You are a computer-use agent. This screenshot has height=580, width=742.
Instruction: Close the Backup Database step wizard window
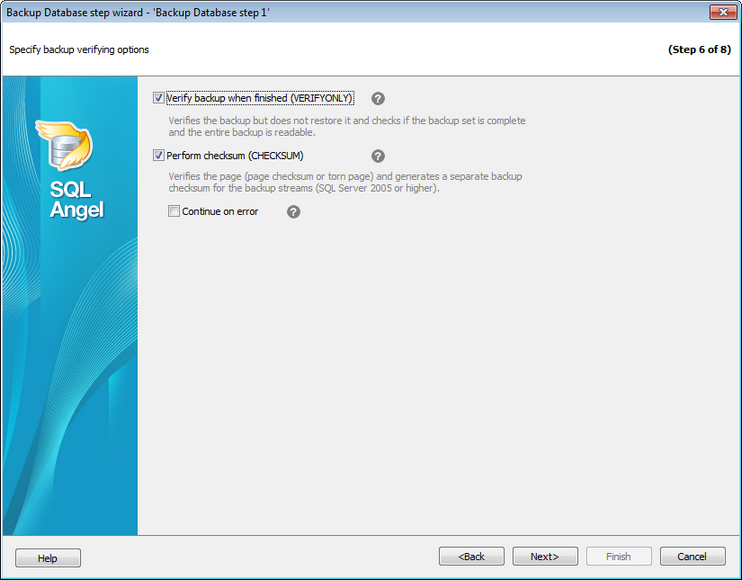723,12
